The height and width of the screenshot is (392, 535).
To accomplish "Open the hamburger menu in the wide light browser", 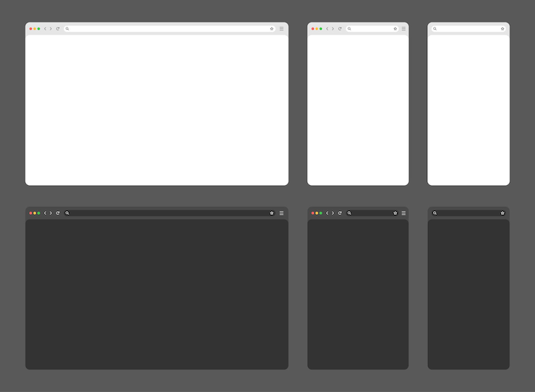I will pyautogui.click(x=281, y=29).
